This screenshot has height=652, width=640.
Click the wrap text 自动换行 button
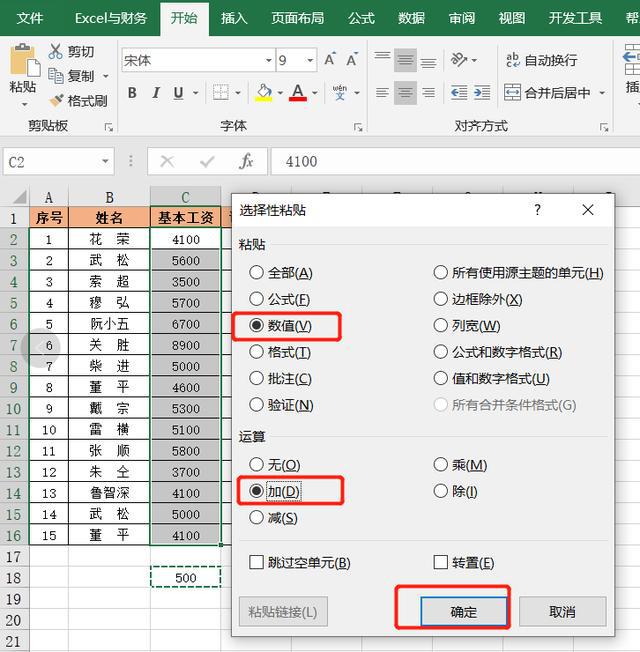[x=541, y=60]
